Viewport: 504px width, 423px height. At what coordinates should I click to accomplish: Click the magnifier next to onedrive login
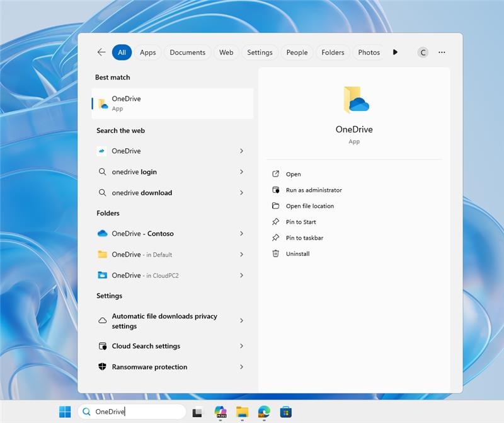pos(102,171)
